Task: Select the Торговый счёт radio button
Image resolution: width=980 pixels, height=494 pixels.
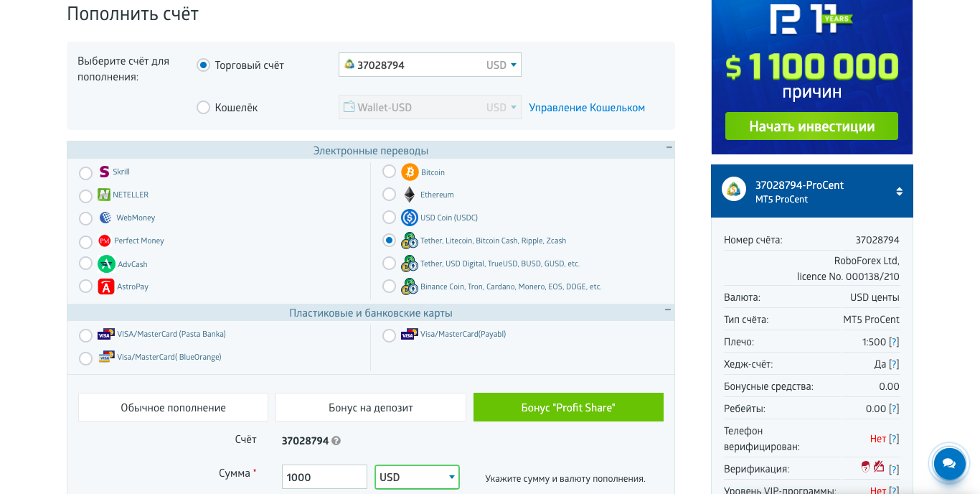Action: point(203,65)
